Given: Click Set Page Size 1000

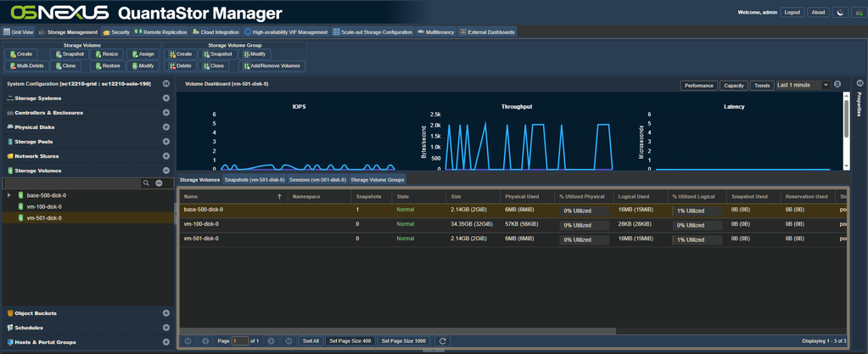Looking at the screenshot, I should [404, 341].
